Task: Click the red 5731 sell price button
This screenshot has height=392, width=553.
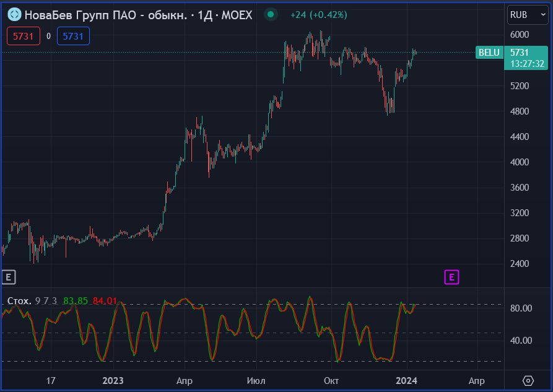Action: tap(24, 36)
